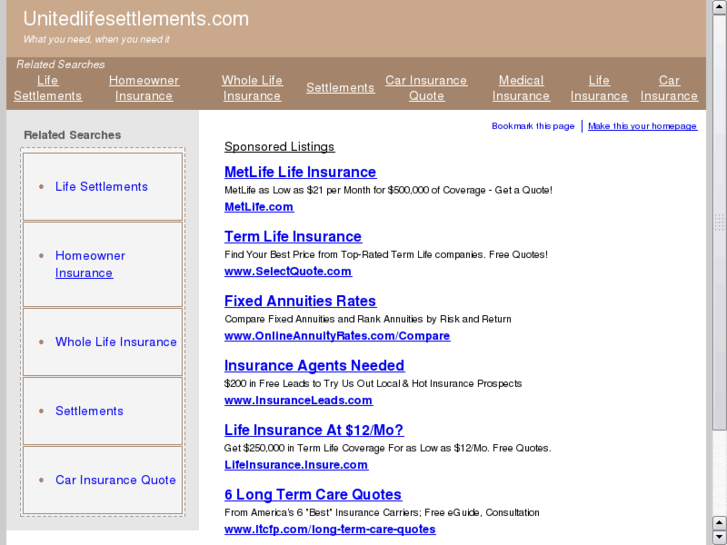Open 6 Long Term Care Quotes listing
The width and height of the screenshot is (727, 545).
[313, 494]
